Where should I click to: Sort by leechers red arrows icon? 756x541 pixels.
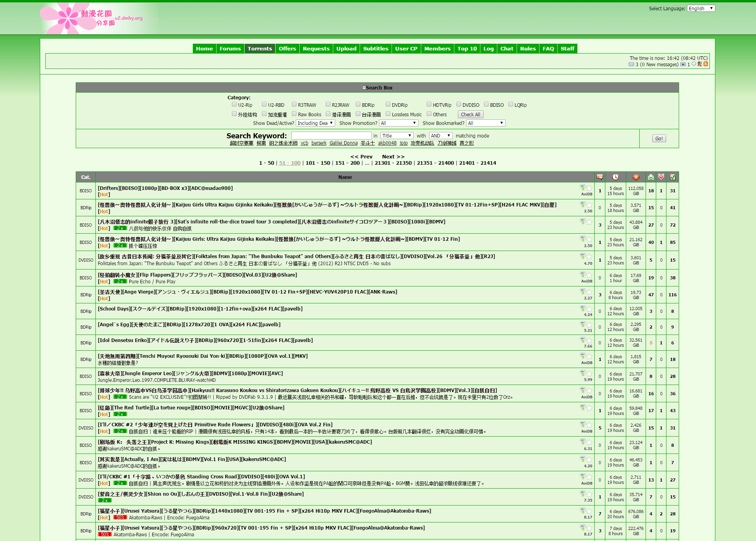click(x=661, y=177)
